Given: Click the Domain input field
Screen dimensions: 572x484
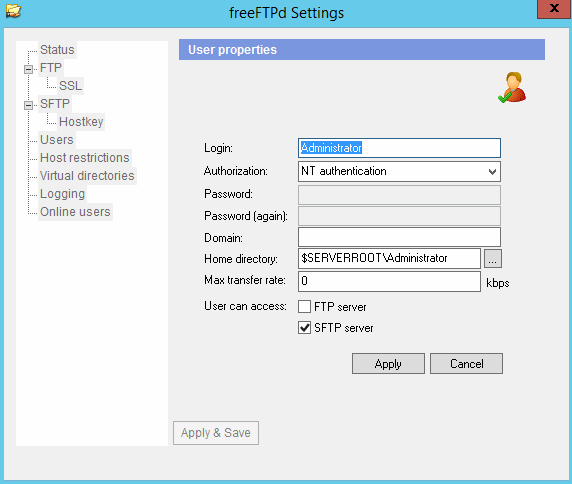Looking at the screenshot, I should pos(399,237).
